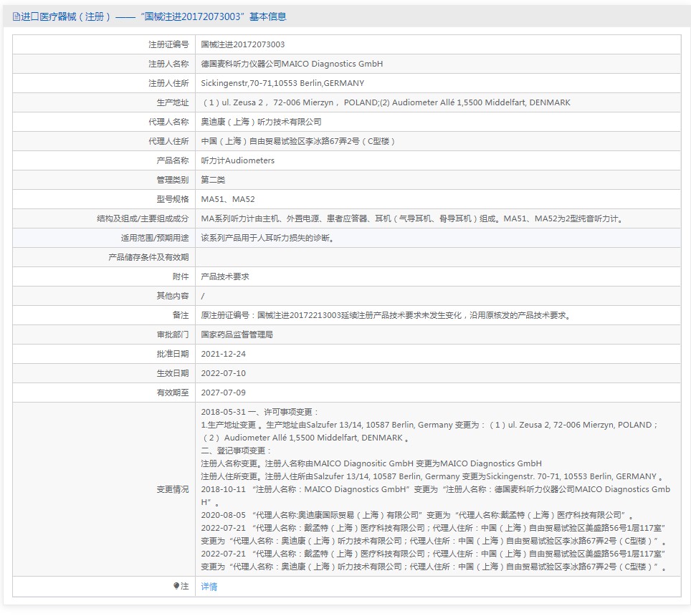Image resolution: width=691 pixels, height=616 pixels.
Task: Select the 生产地址 row label
Action: pyautogui.click(x=173, y=102)
